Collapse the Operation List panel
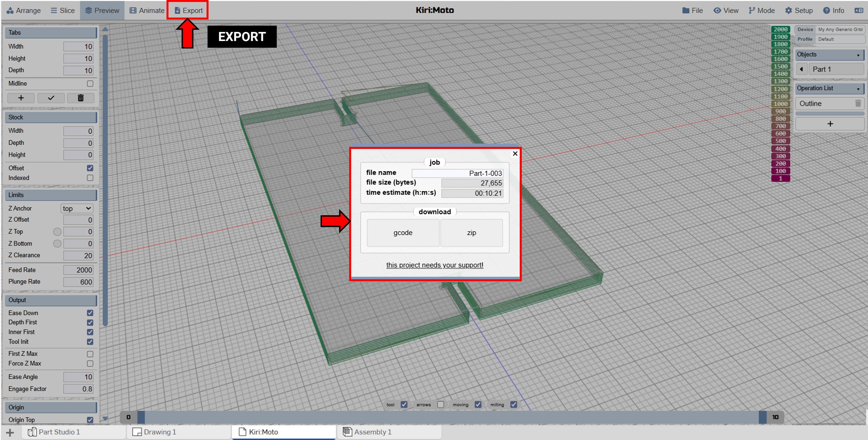 coord(858,89)
